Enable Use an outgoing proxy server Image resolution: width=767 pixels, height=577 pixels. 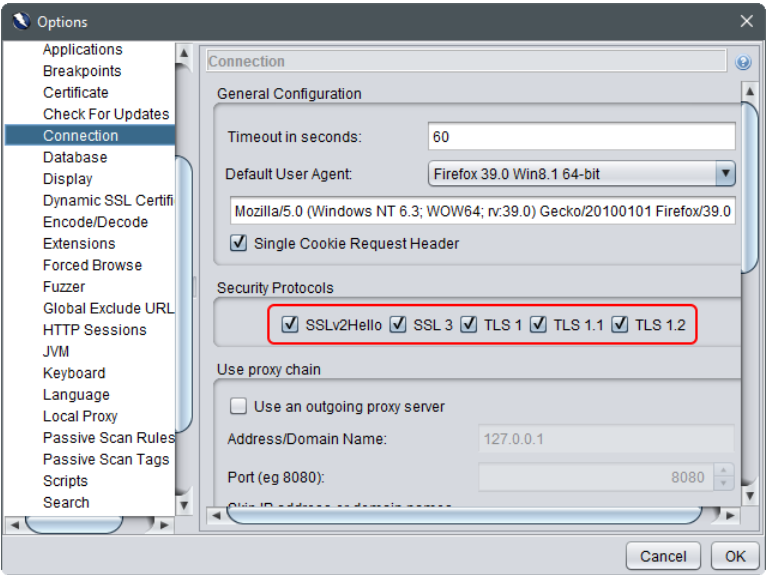239,406
